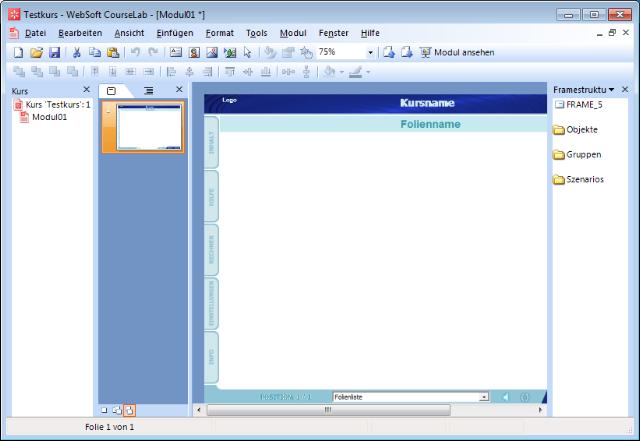Copy selection using the copy icon

(95, 52)
